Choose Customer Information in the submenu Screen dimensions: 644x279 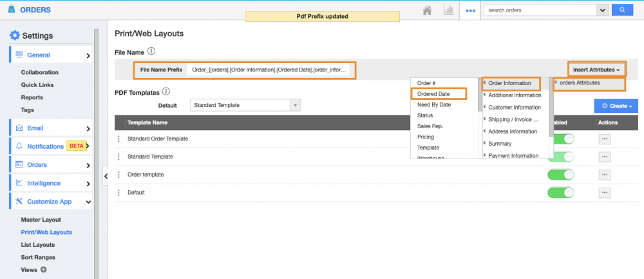[x=514, y=107]
